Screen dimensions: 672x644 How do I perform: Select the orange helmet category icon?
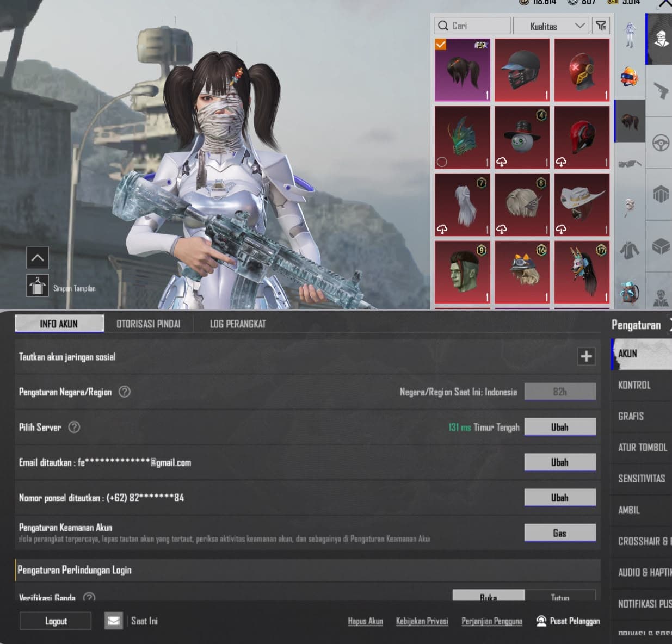click(630, 77)
